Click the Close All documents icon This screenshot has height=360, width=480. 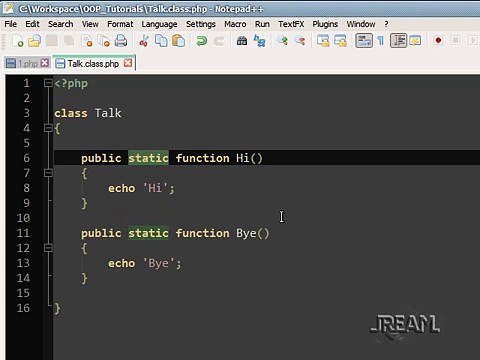[104, 41]
